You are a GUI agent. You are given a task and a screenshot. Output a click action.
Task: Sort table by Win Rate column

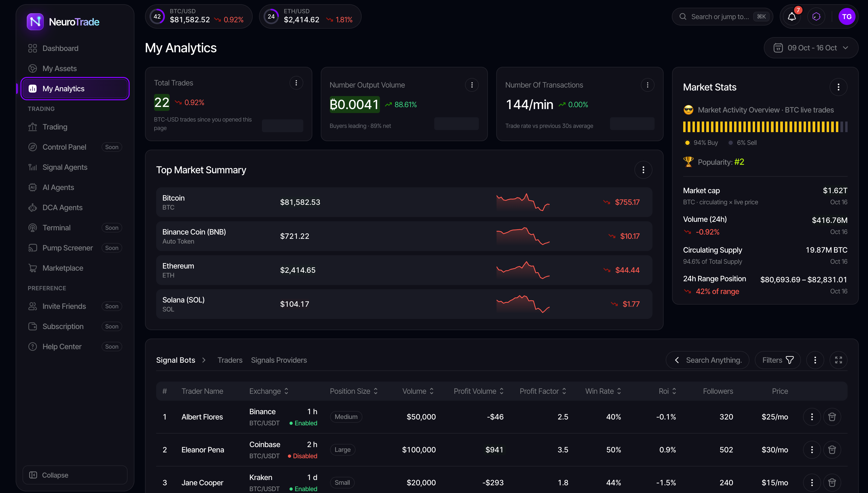coord(603,391)
